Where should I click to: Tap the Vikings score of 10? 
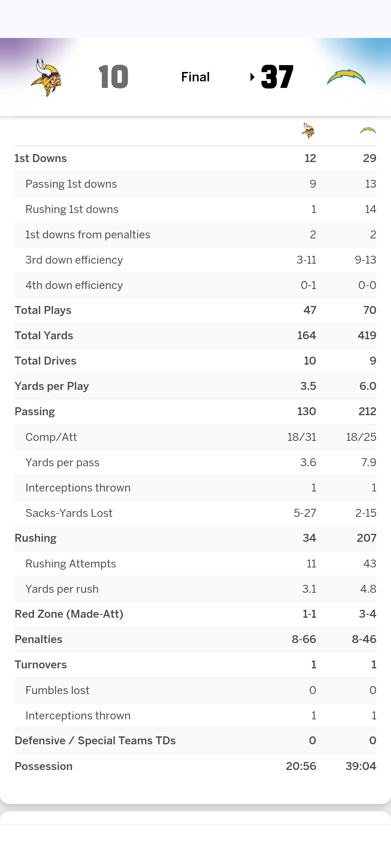(113, 77)
